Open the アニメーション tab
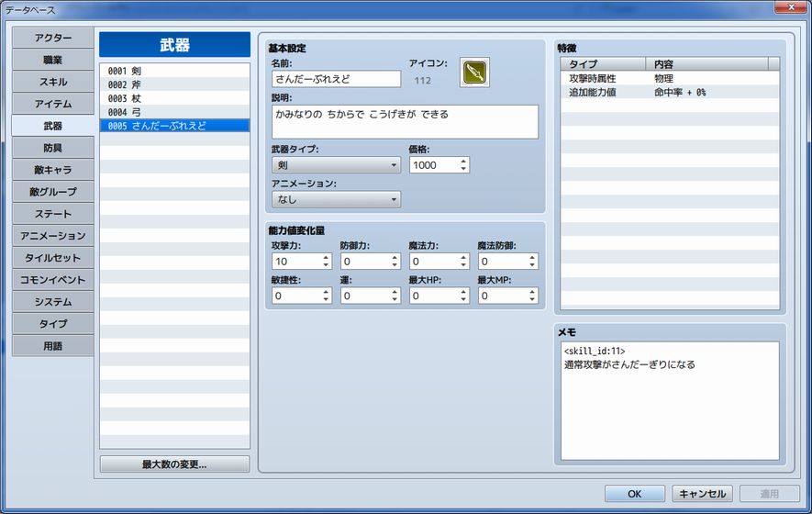The height and width of the screenshot is (514, 812). tap(53, 236)
